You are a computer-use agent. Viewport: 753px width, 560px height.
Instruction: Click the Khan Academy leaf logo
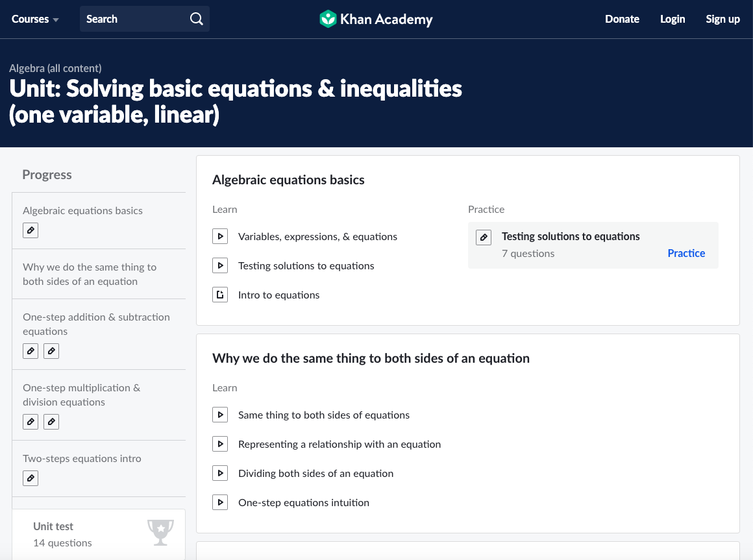point(328,19)
